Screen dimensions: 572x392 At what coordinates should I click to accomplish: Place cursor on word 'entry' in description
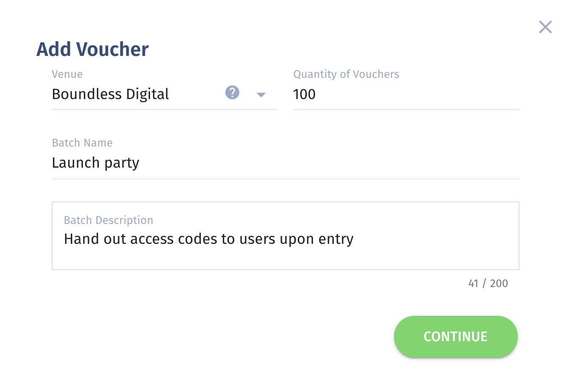(x=336, y=240)
